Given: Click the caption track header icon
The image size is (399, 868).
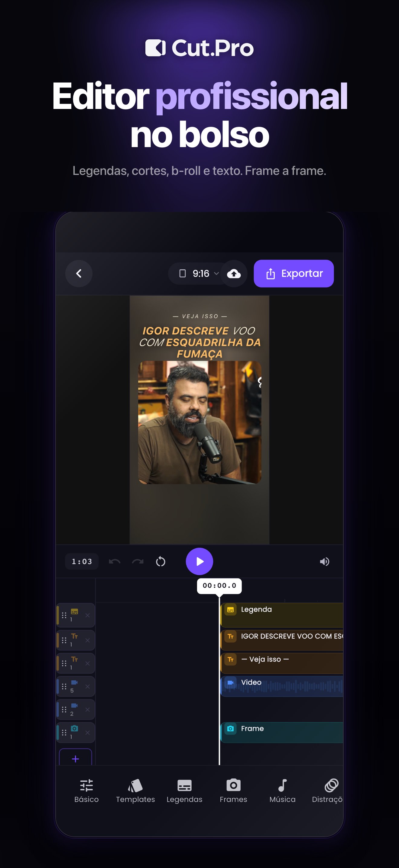Looking at the screenshot, I should click(x=74, y=612).
